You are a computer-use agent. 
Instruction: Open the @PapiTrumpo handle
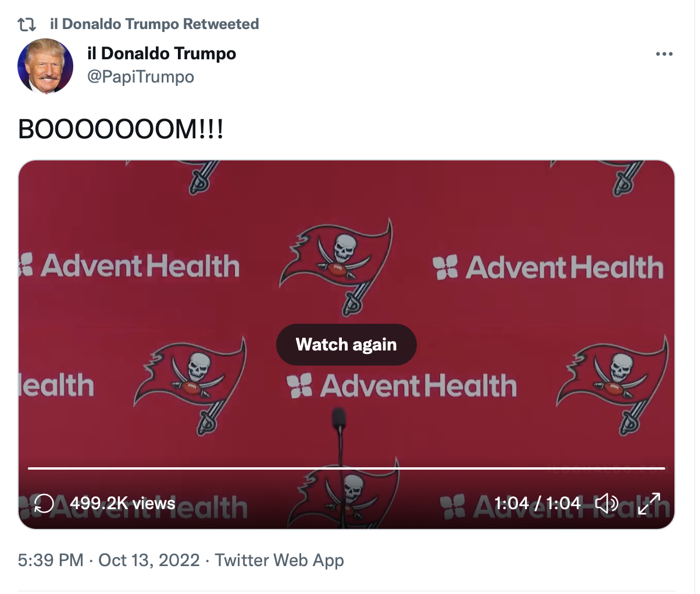(141, 77)
